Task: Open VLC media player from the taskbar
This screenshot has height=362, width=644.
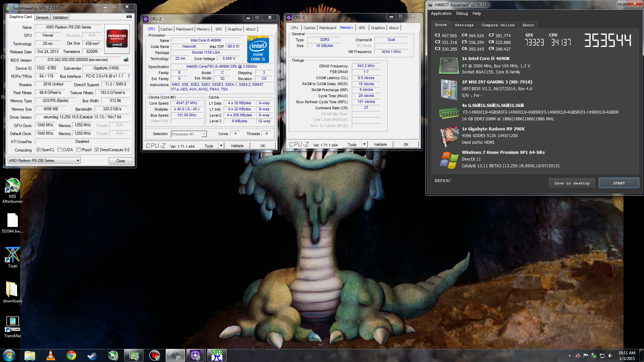Action: point(51,355)
